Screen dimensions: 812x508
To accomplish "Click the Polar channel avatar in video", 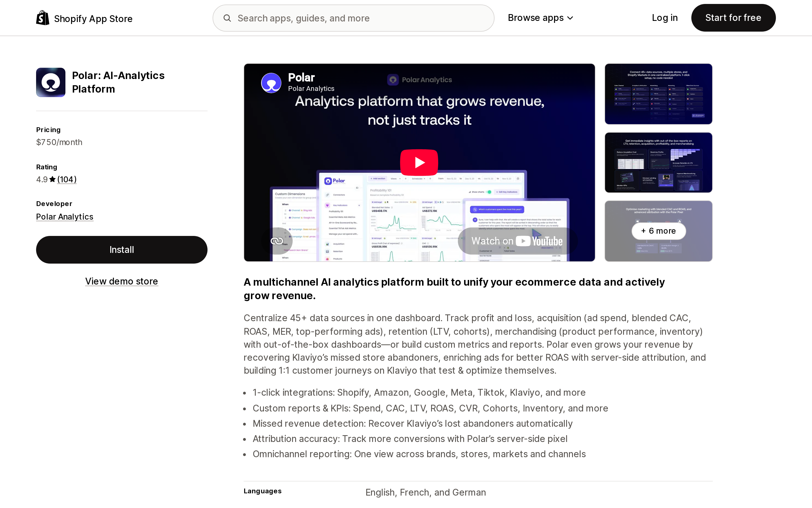I will click(271, 83).
